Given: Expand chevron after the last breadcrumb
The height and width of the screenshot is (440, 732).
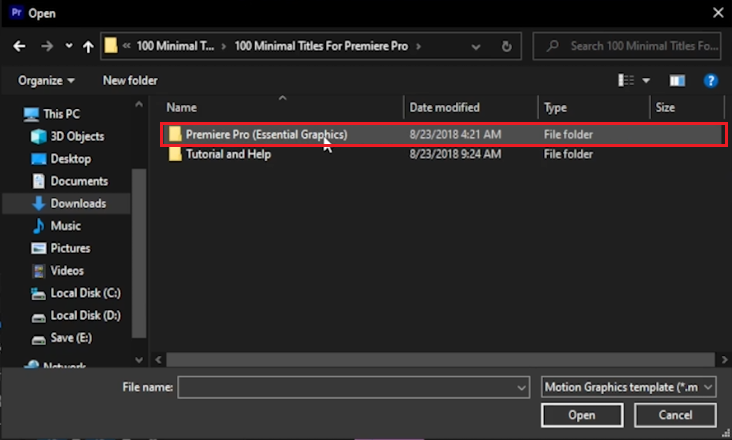Looking at the screenshot, I should 418,46.
